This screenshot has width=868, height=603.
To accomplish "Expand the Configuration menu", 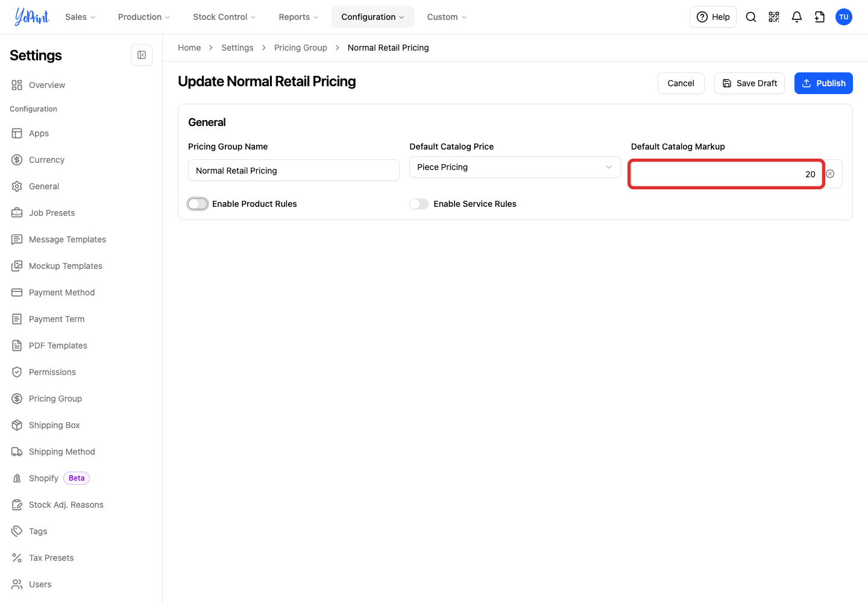I will point(373,17).
